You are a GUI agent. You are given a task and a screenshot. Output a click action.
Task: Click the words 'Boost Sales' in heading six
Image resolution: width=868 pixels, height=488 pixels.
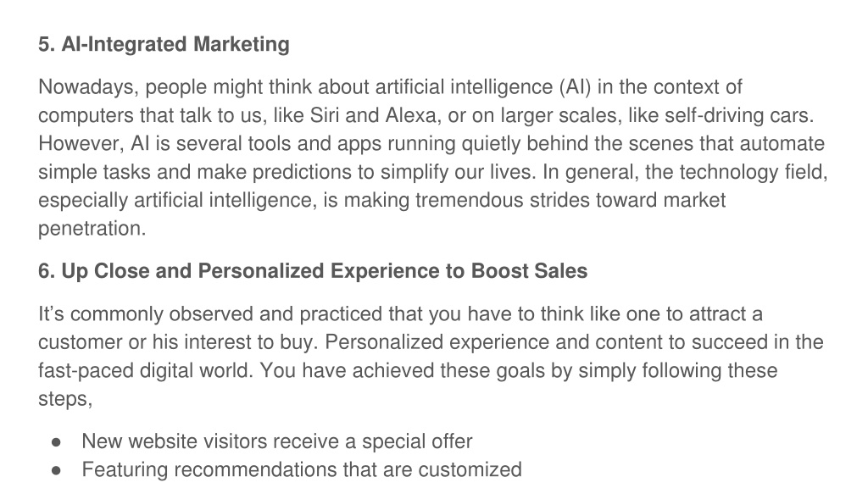click(529, 271)
